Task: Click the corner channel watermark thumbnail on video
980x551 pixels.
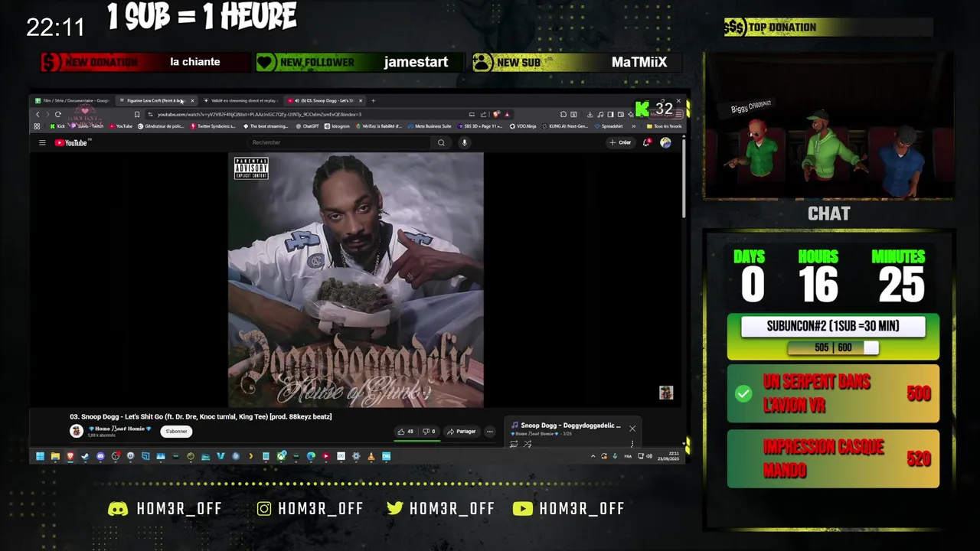Action: point(666,393)
